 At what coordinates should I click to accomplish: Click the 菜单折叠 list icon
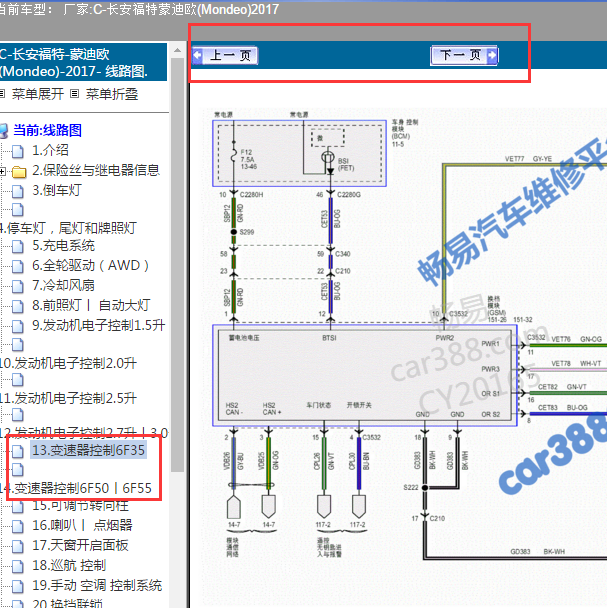click(x=74, y=94)
